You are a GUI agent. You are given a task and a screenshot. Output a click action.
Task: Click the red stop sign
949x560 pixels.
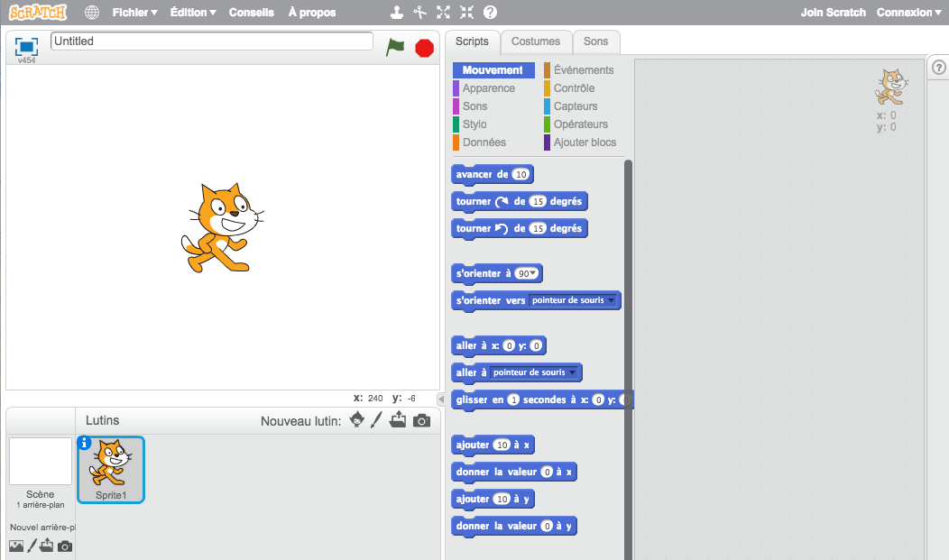click(x=424, y=48)
